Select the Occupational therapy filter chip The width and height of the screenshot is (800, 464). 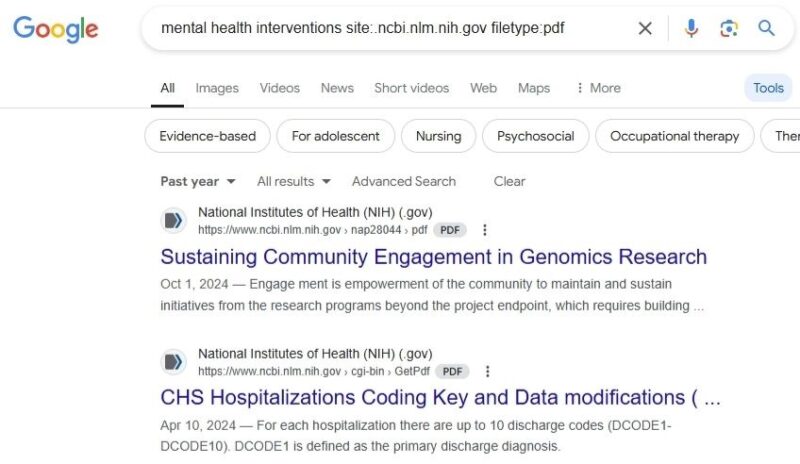674,136
